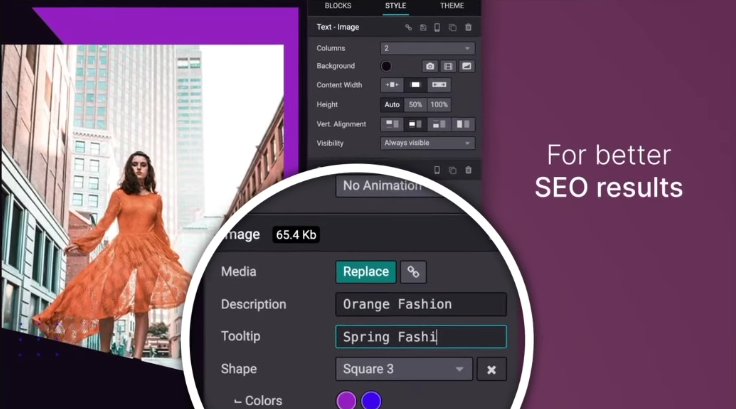Set Height to 100%

(x=439, y=105)
